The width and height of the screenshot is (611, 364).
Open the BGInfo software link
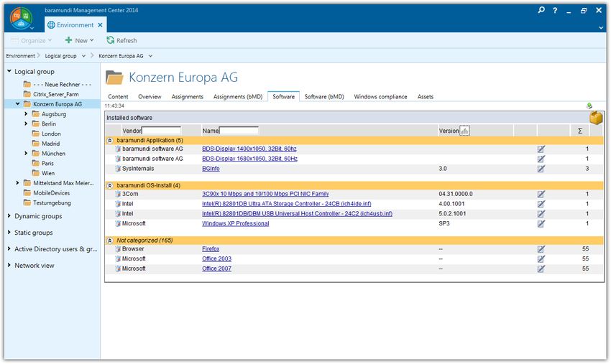211,169
